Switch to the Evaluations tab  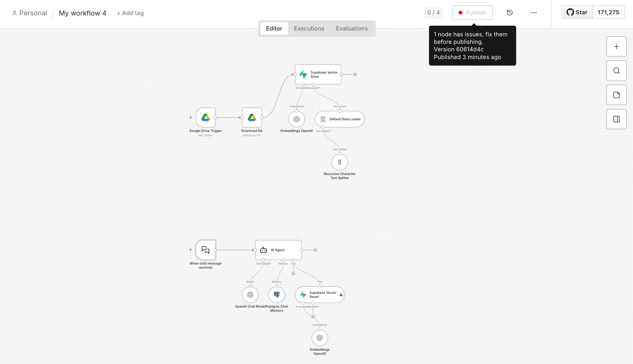(352, 29)
